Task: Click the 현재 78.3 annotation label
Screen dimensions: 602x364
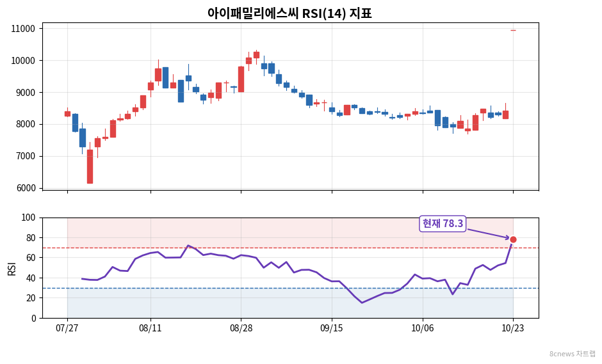Action: coord(443,224)
